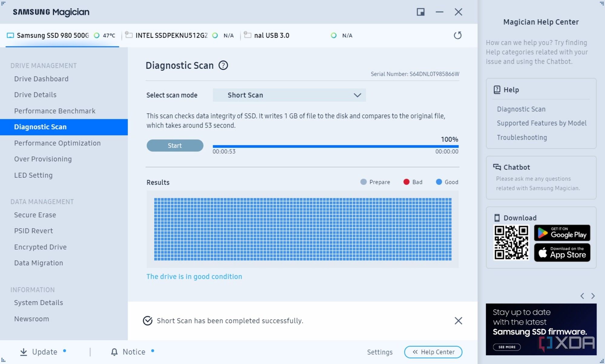Open the App Store download badge

562,252
